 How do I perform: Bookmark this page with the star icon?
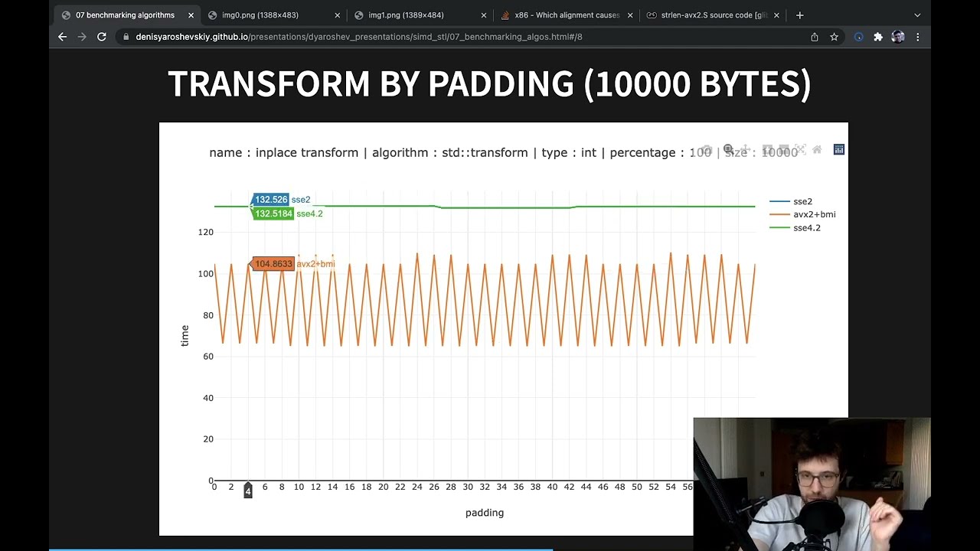pyautogui.click(x=834, y=37)
